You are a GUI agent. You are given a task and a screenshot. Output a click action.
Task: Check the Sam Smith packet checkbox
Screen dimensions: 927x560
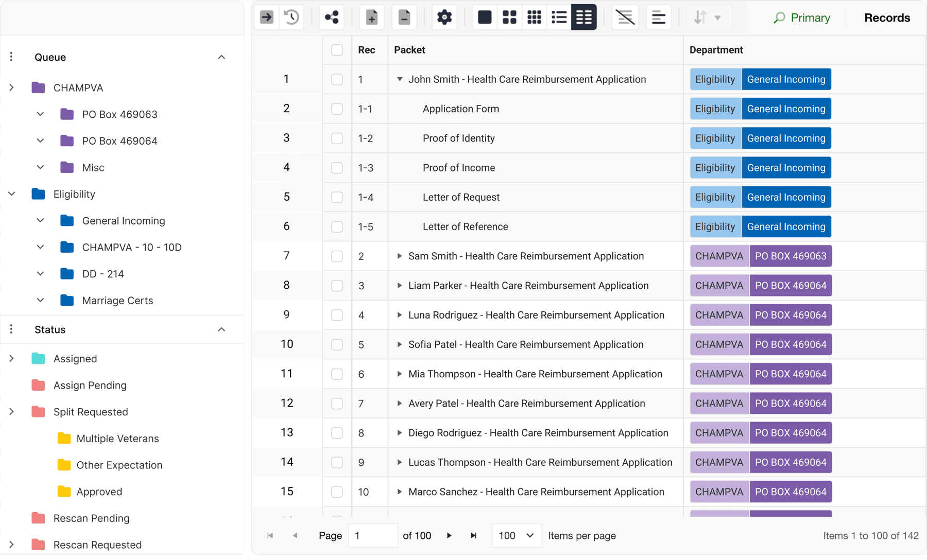point(337,256)
